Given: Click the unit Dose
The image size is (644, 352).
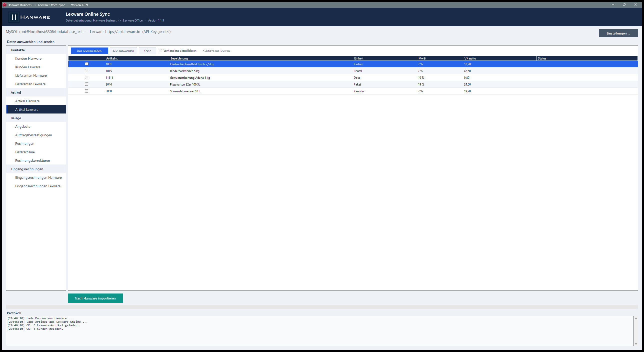Looking at the screenshot, I should coord(357,78).
